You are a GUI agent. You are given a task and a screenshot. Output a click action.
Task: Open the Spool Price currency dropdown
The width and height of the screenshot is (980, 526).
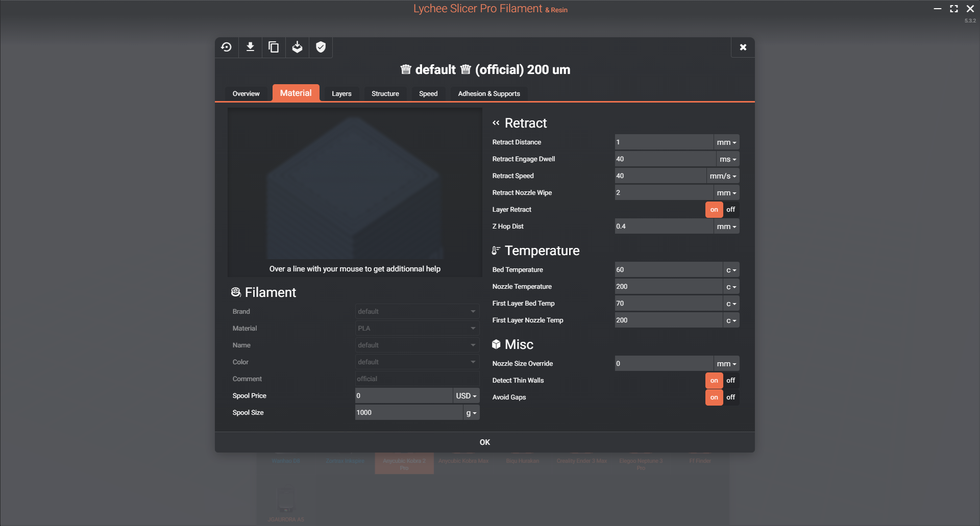tap(465, 395)
